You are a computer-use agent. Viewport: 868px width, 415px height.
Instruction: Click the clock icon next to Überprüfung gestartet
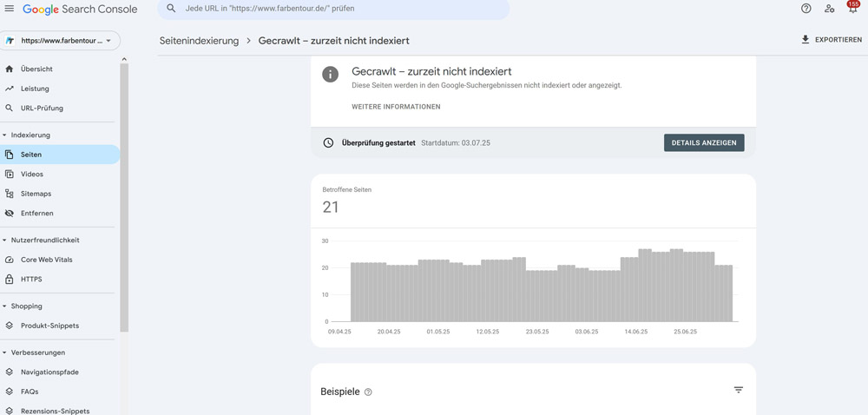328,142
